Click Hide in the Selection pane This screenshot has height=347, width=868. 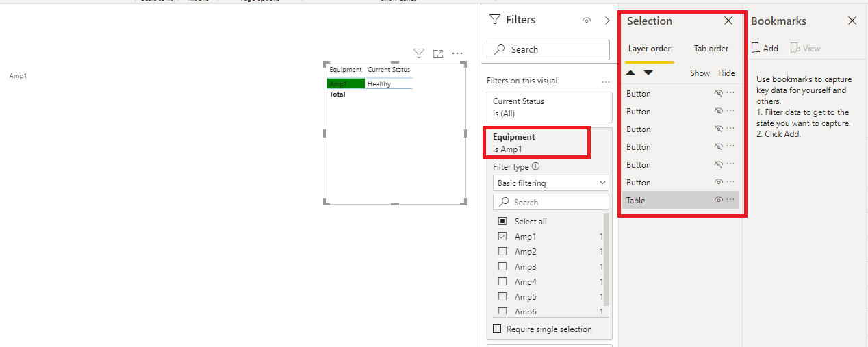coord(726,73)
